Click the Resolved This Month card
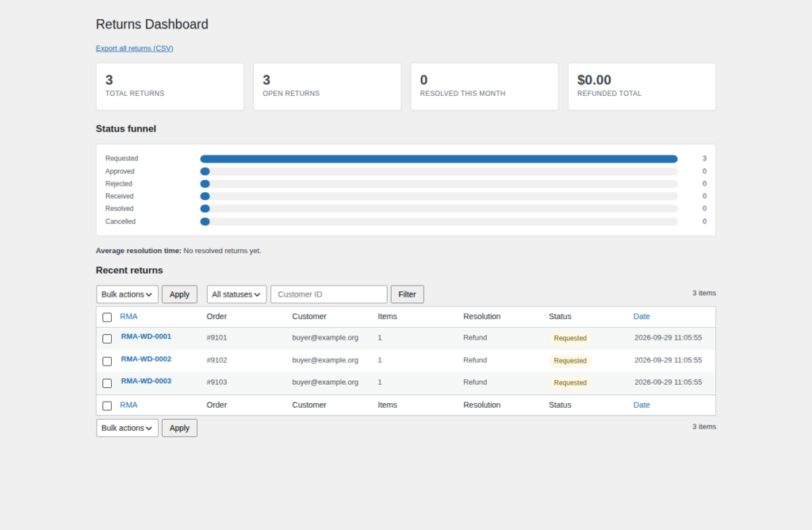 tap(485, 86)
